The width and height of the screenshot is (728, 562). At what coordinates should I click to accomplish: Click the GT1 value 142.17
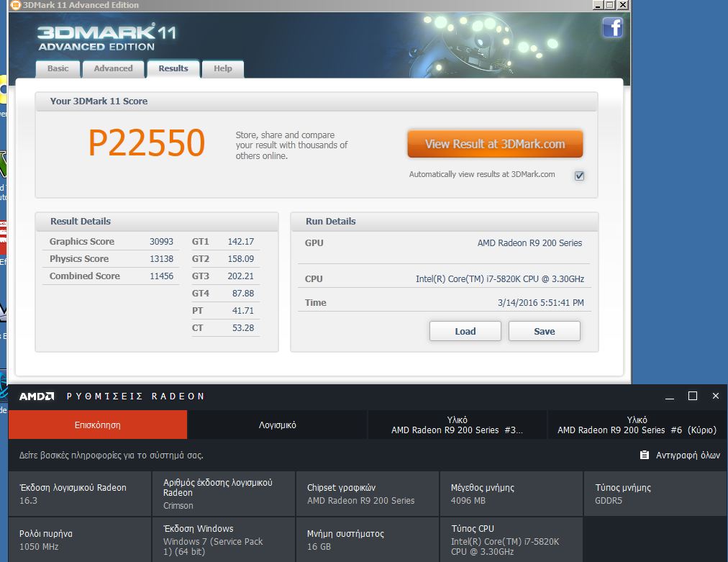click(x=240, y=242)
